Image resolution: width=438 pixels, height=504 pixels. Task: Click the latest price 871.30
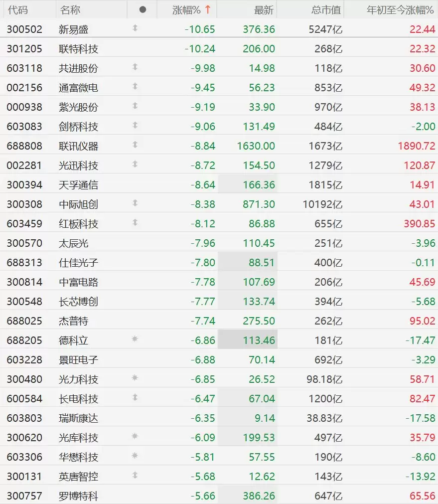click(259, 204)
